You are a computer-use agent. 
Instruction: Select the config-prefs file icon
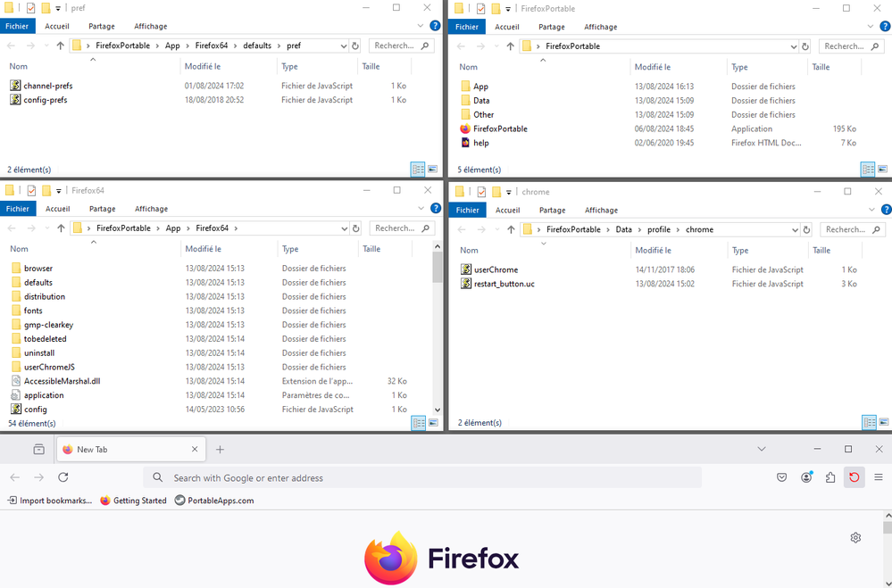(15, 100)
